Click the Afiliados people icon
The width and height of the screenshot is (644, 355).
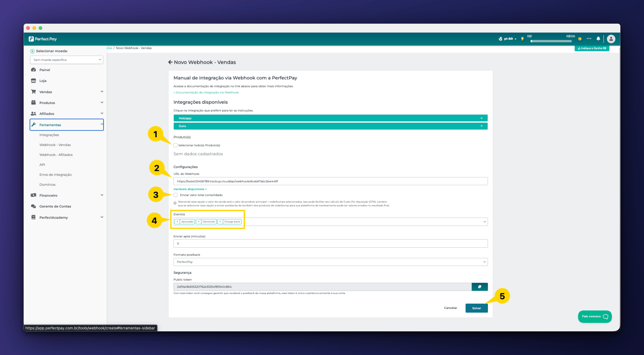(x=33, y=113)
